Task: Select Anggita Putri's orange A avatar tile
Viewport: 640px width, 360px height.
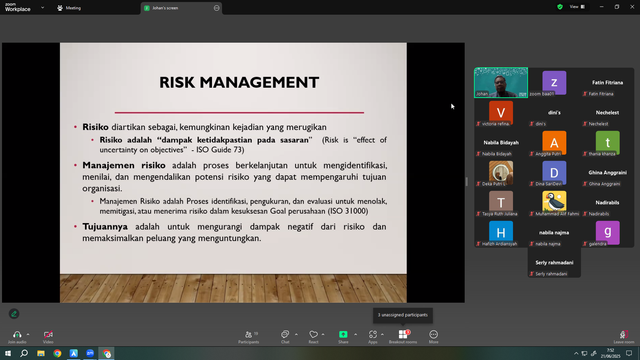Action: click(554, 142)
